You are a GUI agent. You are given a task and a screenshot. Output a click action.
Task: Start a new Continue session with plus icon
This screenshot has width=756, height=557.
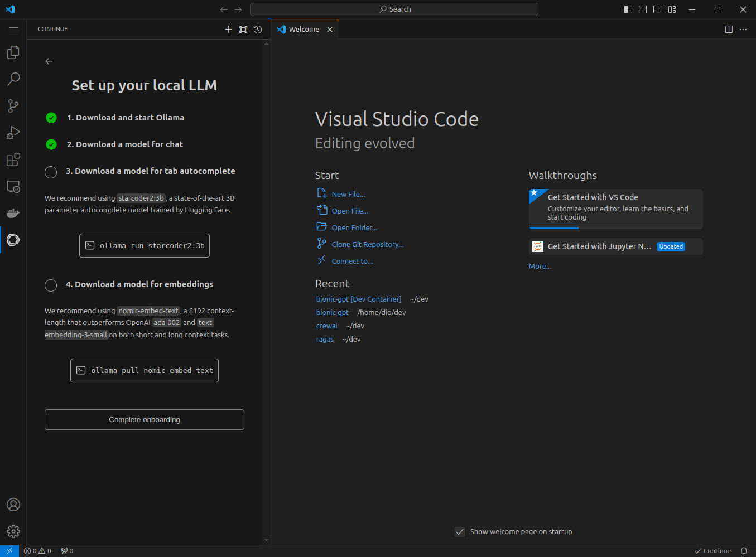click(x=228, y=30)
